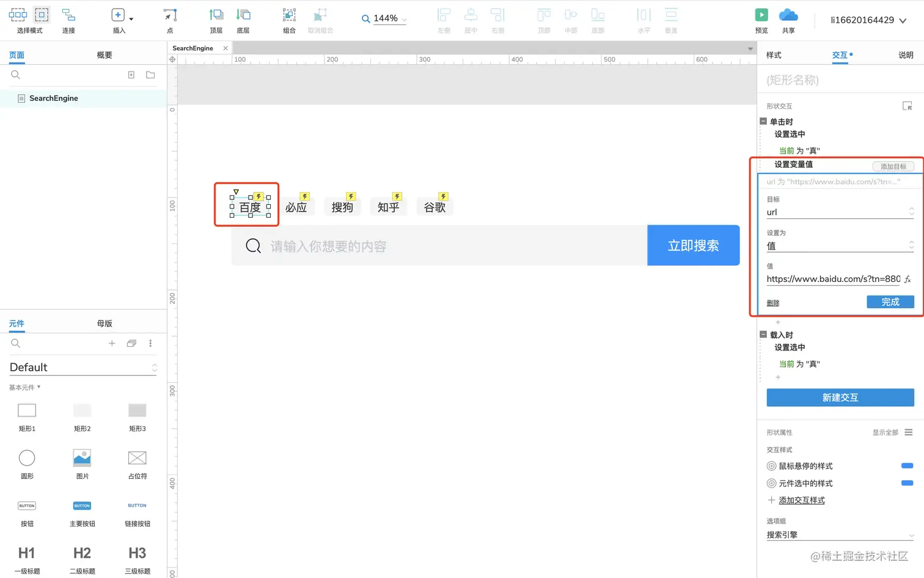Toggle the 元件选中的样式 style indicator
The height and width of the screenshot is (578, 924).
908,483
